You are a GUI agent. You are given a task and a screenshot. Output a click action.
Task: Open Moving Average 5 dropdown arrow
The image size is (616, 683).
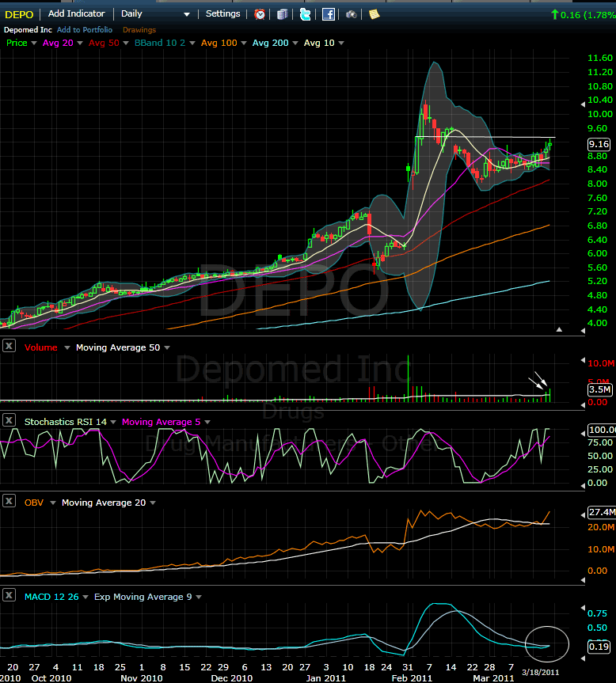[207, 422]
